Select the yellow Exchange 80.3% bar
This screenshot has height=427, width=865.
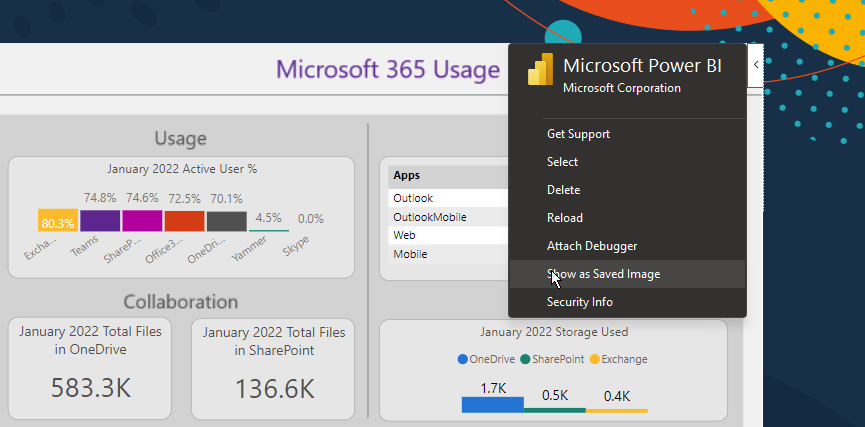[58, 220]
